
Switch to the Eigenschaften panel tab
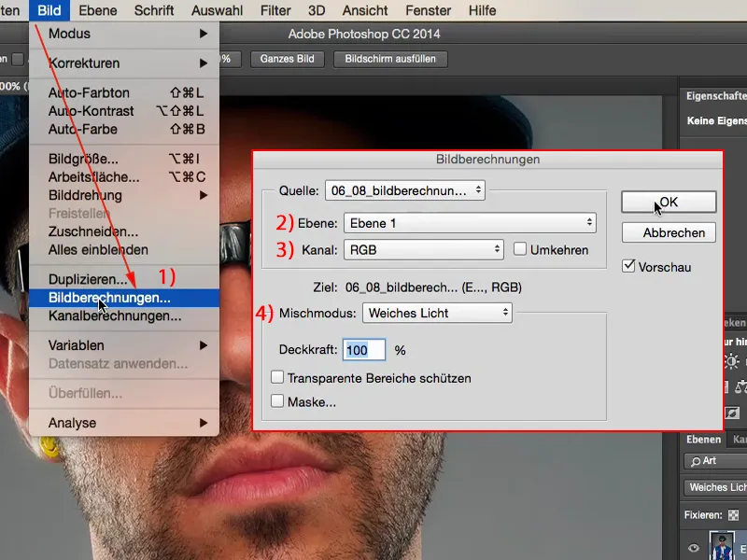[716, 96]
